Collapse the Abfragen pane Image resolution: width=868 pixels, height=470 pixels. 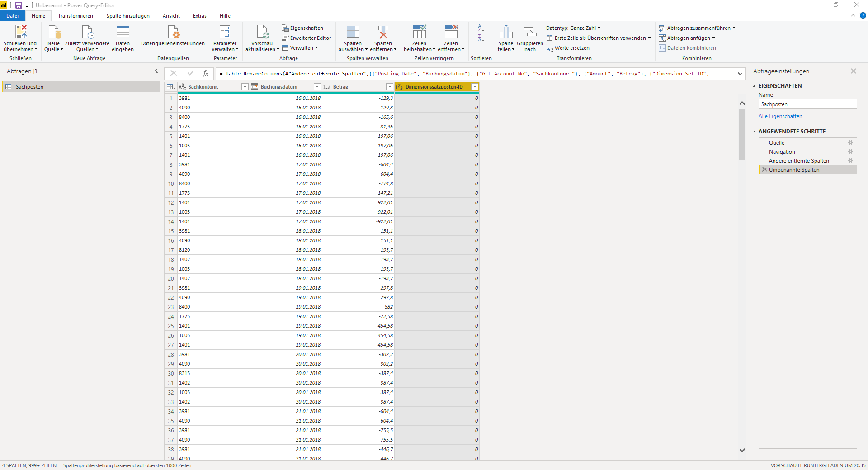[x=156, y=71]
